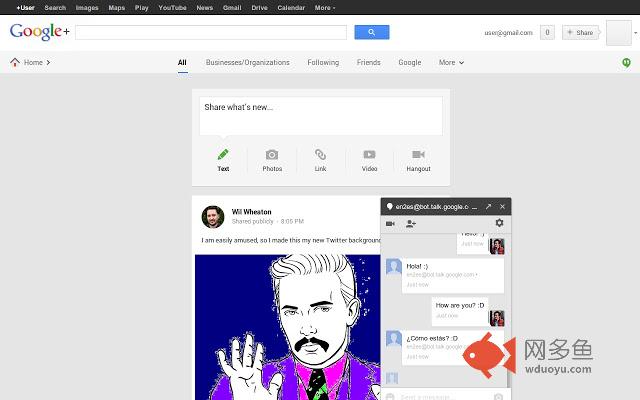Start a Hangout from share box

[x=418, y=155]
